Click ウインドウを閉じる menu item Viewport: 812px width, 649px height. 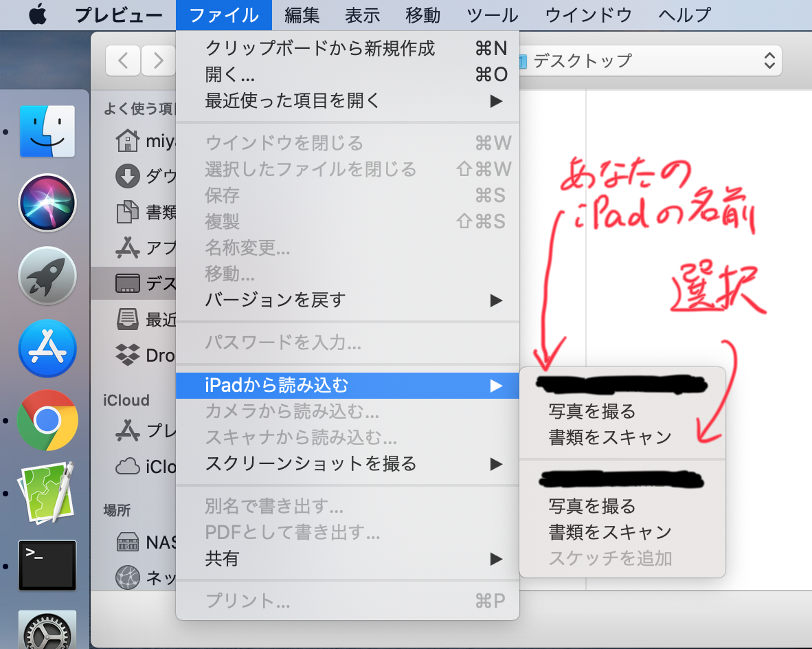point(348,142)
